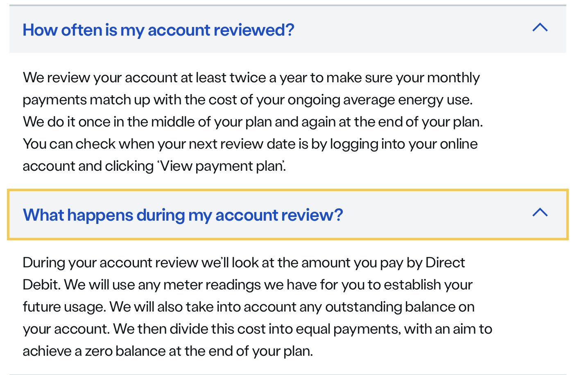The width and height of the screenshot is (588, 375).
Task: Click the quoted 'View payment plan' text
Action: point(220,166)
